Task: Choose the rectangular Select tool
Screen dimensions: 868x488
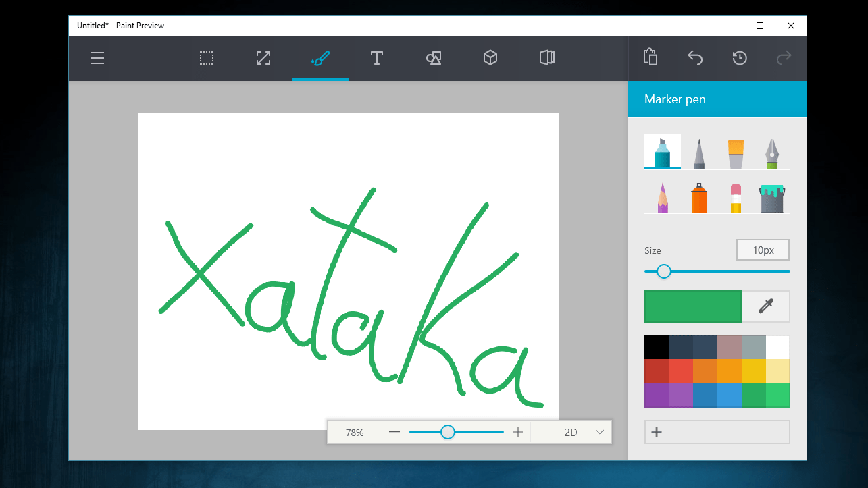Action: pyautogui.click(x=207, y=58)
